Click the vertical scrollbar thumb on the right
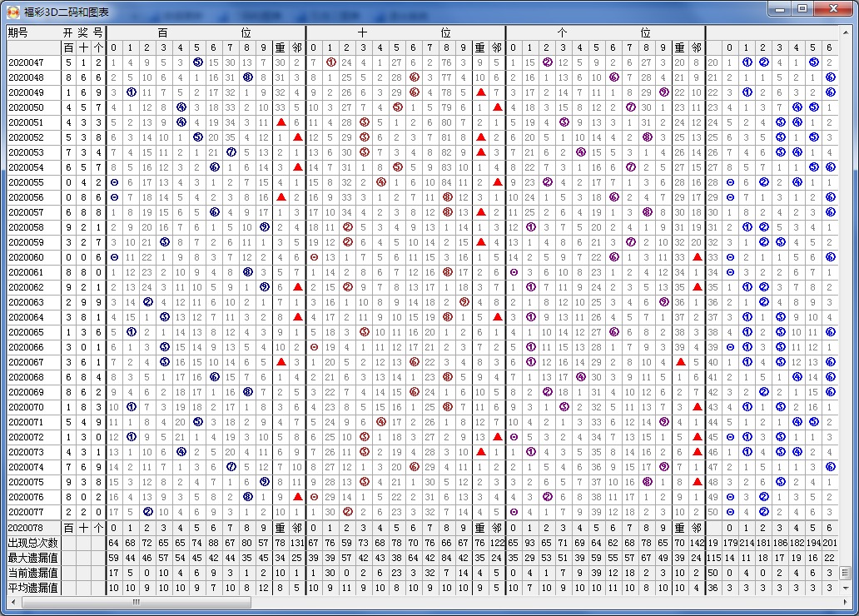 [x=845, y=573]
